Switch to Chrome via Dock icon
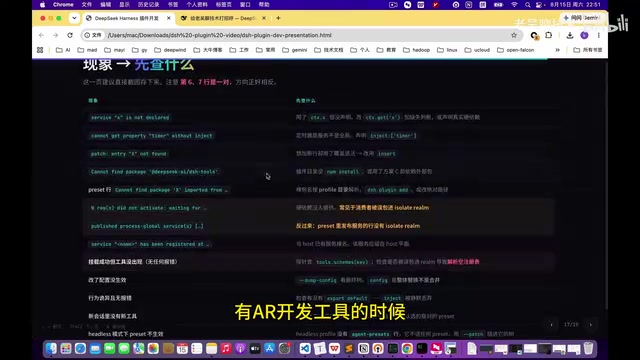This screenshot has height=360, width=640. (x=407, y=349)
